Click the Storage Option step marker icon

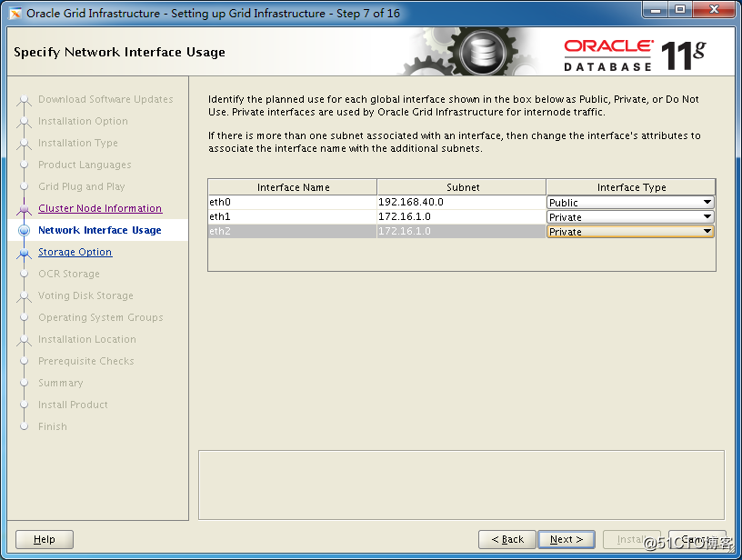click(x=25, y=253)
